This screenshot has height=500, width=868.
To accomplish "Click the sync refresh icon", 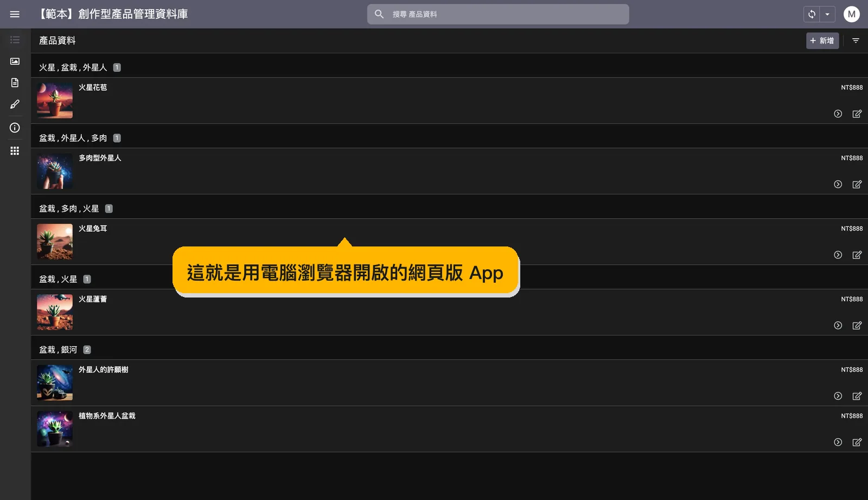I will 812,14.
